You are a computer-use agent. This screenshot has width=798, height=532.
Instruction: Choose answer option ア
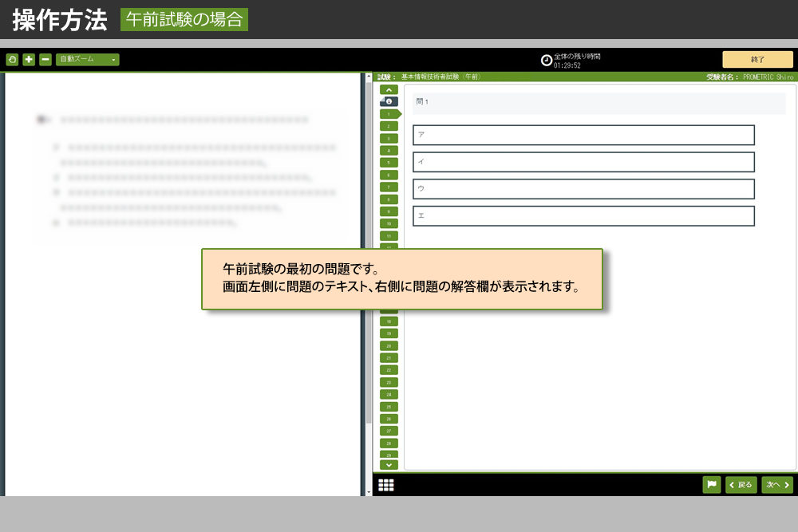pyautogui.click(x=583, y=135)
